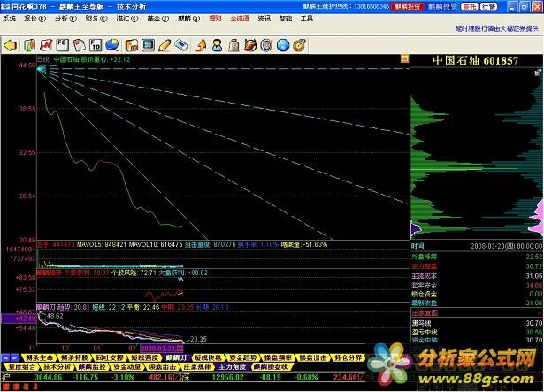Select the 顶底出击 indicator tab
This screenshot has height=392, width=544.
click(162, 366)
